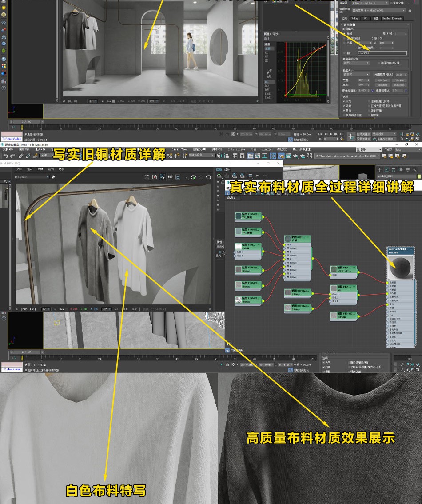This screenshot has width=422, height=504.
Task: Click the Percent Snap toggle icon
Action: coord(170,156)
